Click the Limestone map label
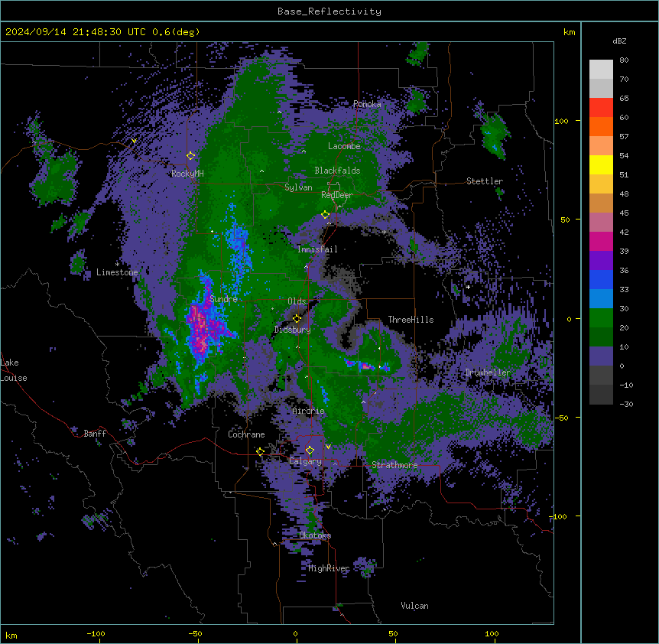This screenshot has height=644, width=659. tap(117, 272)
